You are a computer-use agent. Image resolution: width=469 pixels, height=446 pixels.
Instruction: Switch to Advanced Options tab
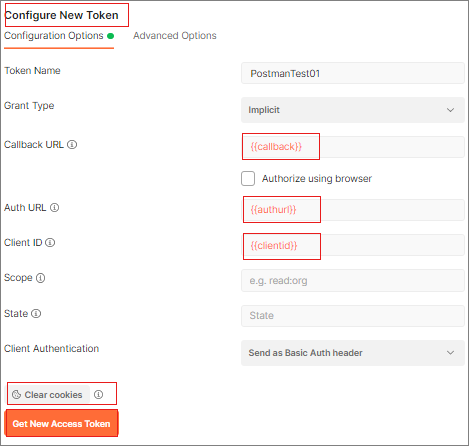175,36
